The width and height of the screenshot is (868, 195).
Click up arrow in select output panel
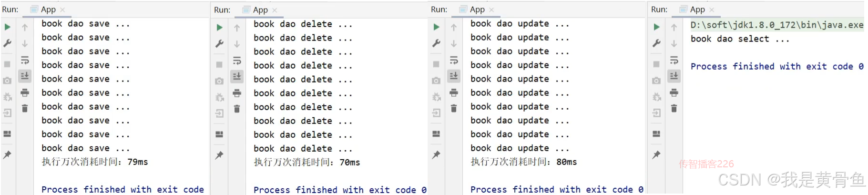[x=674, y=28]
